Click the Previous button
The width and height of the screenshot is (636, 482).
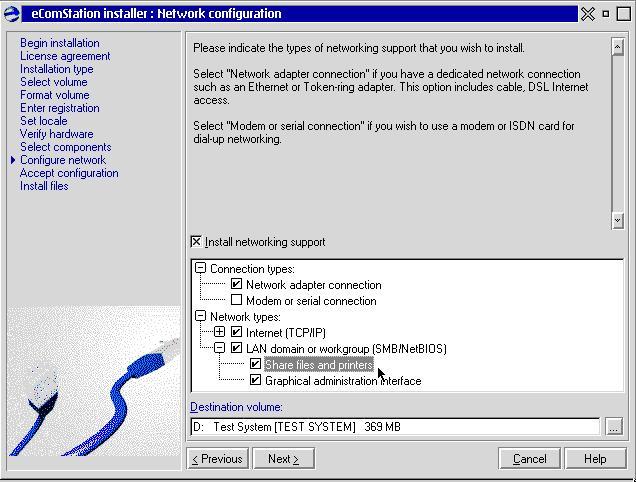(x=218, y=459)
